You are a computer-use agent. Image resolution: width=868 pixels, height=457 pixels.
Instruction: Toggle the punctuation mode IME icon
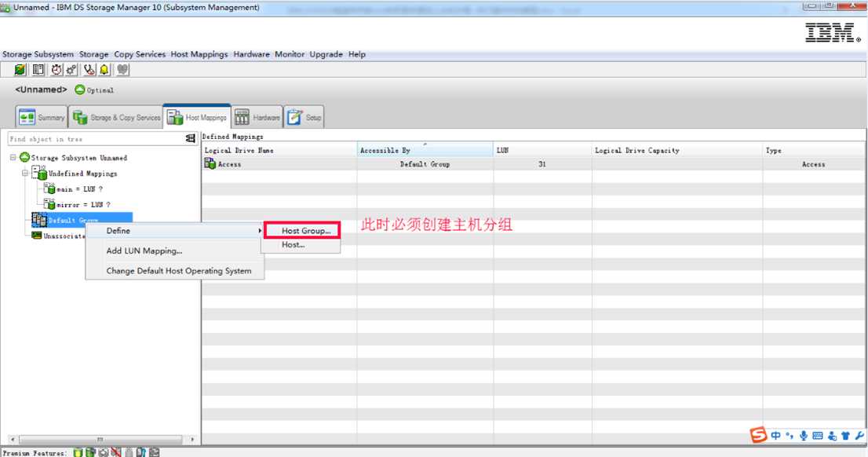tap(790, 436)
